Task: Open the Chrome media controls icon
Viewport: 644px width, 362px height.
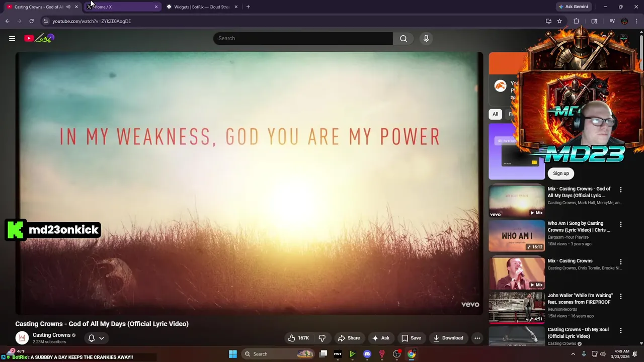Action: [612, 21]
